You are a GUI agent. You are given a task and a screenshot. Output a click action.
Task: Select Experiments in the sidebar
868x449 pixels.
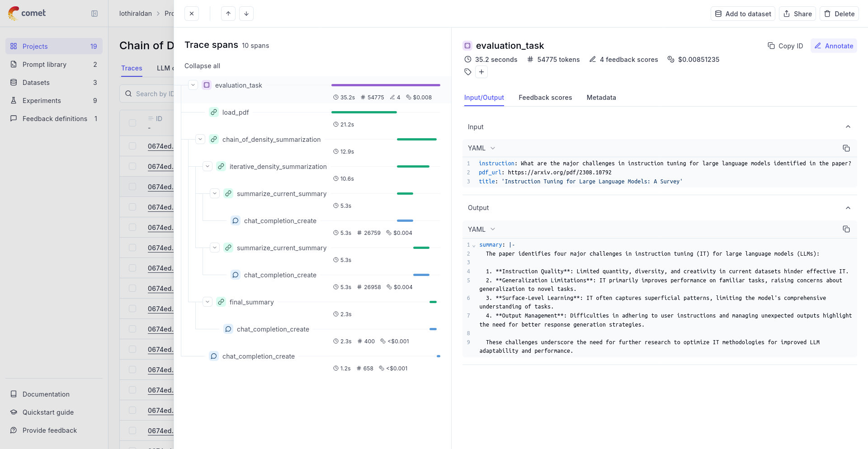click(x=42, y=100)
